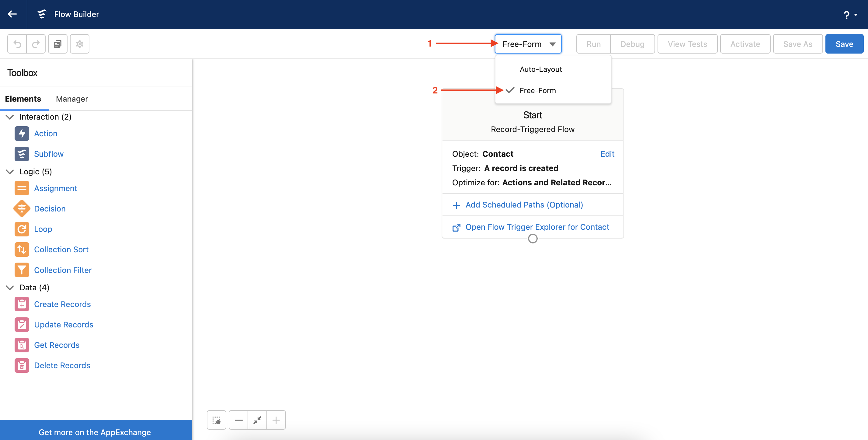
Task: Open the Free-Form layout dropdown
Action: (528, 44)
